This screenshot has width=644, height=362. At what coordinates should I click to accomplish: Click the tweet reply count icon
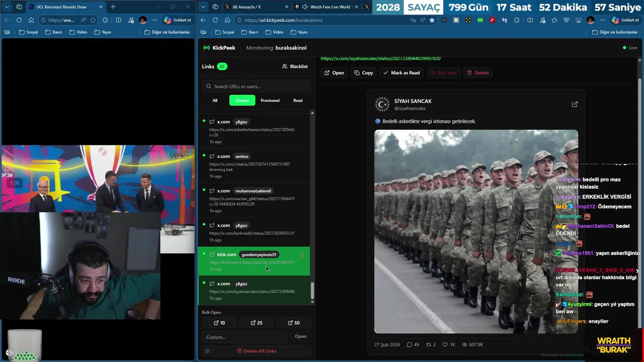(410, 344)
